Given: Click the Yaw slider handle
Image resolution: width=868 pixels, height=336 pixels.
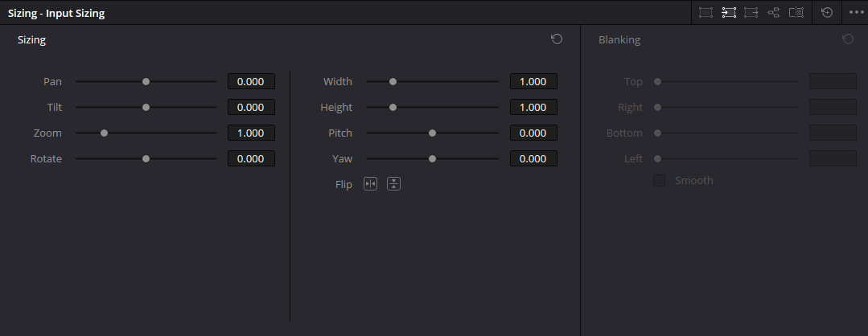Looking at the screenshot, I should (x=432, y=159).
